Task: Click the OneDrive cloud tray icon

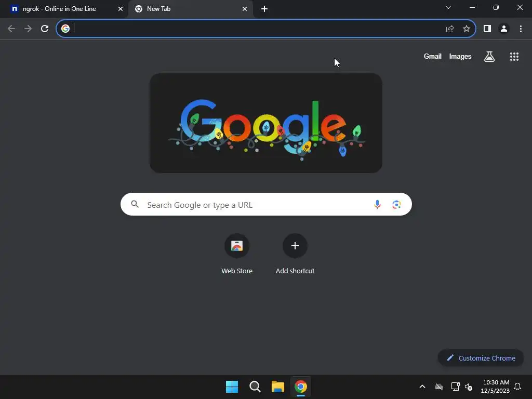Action: point(439,387)
